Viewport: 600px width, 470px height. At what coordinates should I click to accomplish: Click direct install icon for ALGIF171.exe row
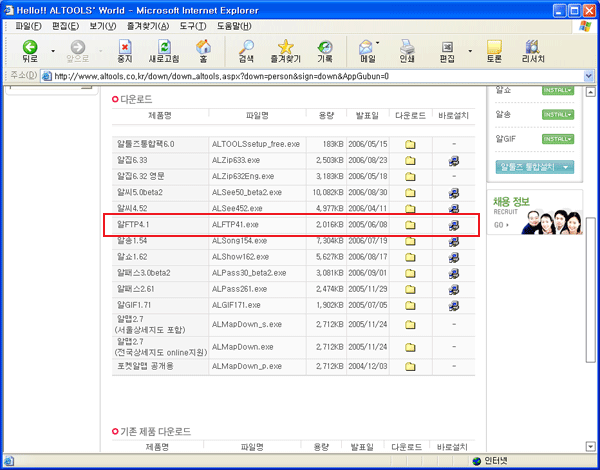tap(454, 305)
